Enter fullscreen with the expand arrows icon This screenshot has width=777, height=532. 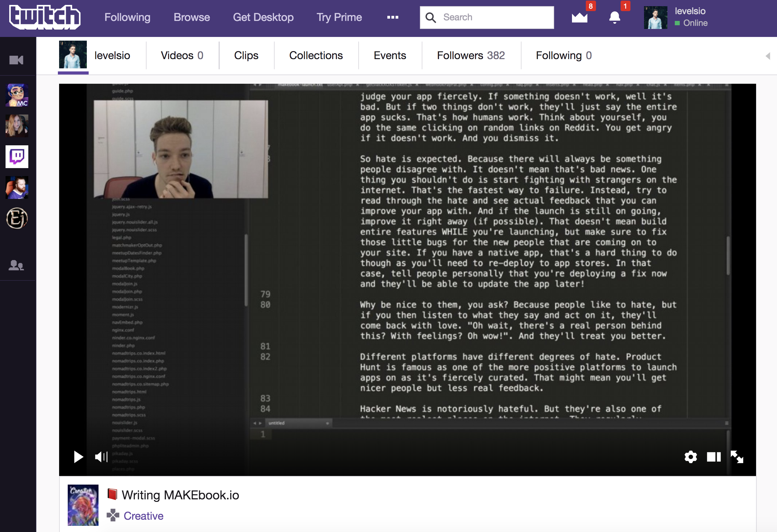pos(737,457)
